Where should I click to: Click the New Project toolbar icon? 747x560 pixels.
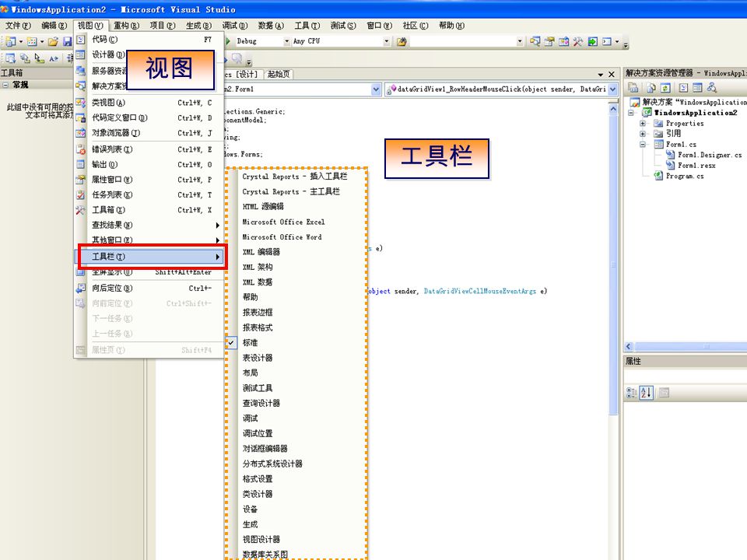pos(10,41)
